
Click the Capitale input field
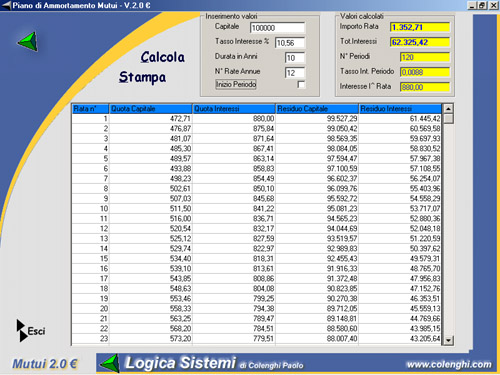(x=277, y=28)
